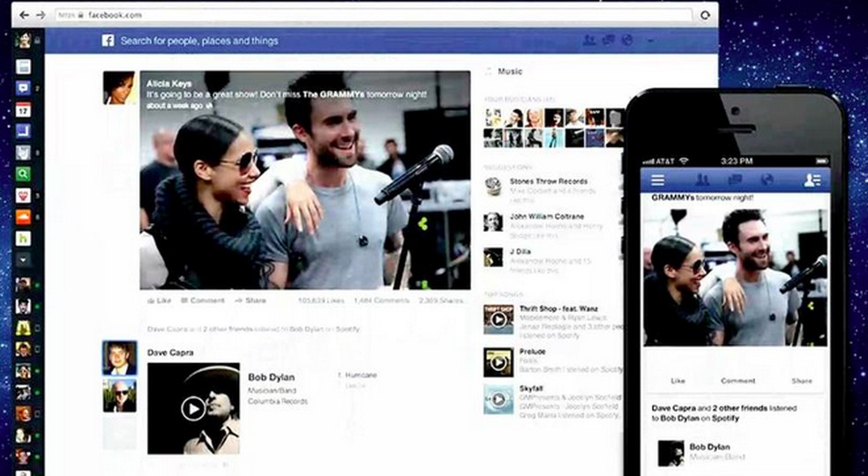Click the browser forward arrow
Image resolution: width=868 pixels, height=476 pixels.
click(x=41, y=15)
